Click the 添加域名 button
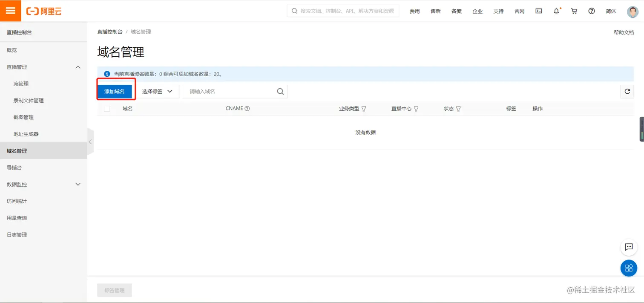Viewport: 644px width, 303px height. click(x=115, y=92)
